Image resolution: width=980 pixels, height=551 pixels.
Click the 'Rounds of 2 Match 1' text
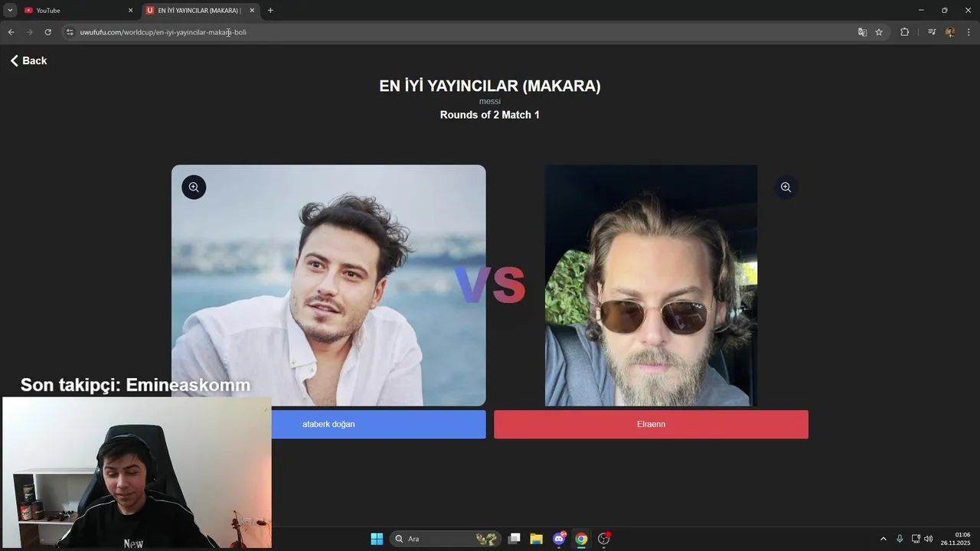point(490,115)
